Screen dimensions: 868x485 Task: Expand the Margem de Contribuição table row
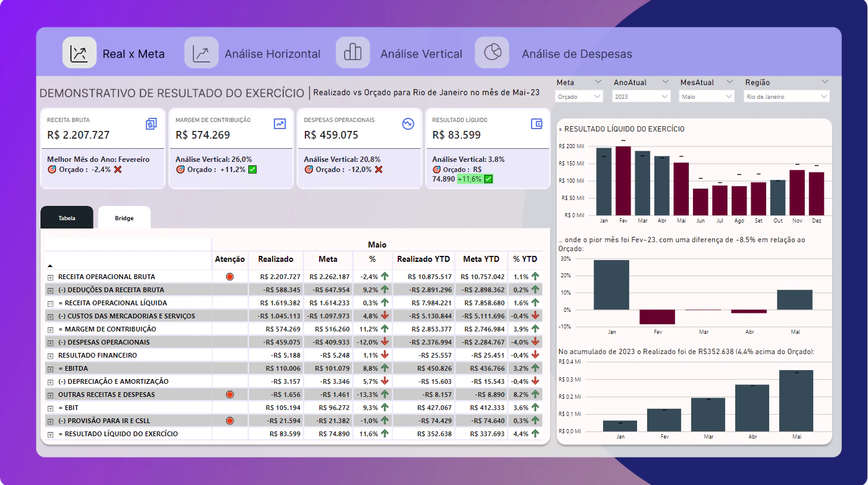point(51,330)
